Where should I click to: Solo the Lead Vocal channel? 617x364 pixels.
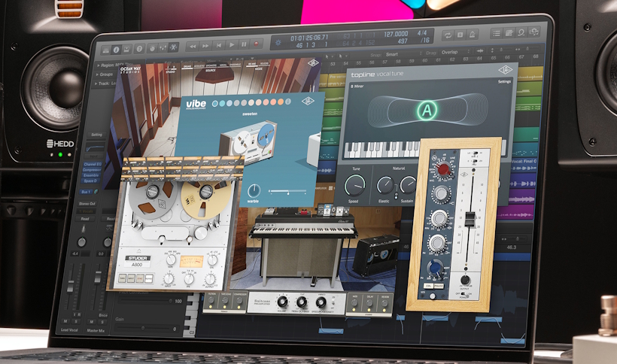76,322
